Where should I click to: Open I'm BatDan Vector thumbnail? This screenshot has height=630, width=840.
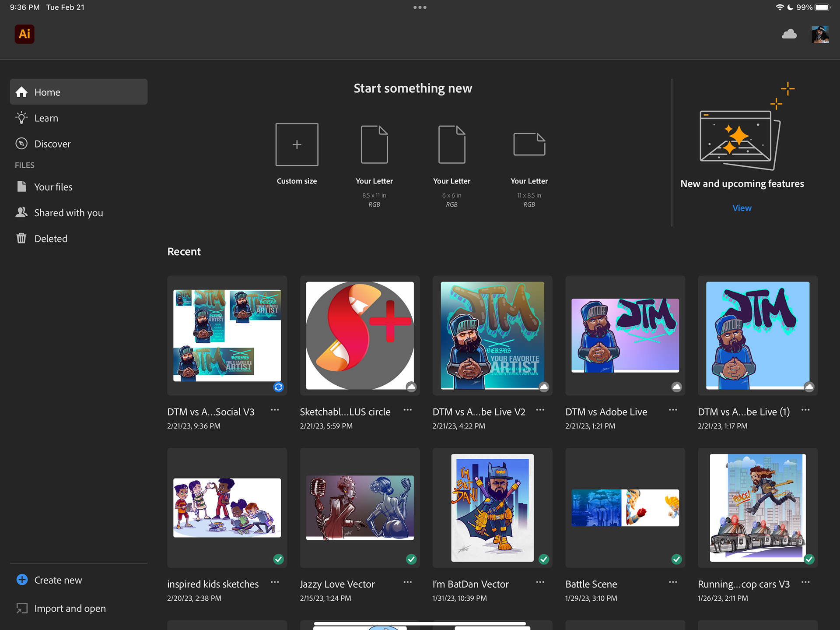coord(493,508)
